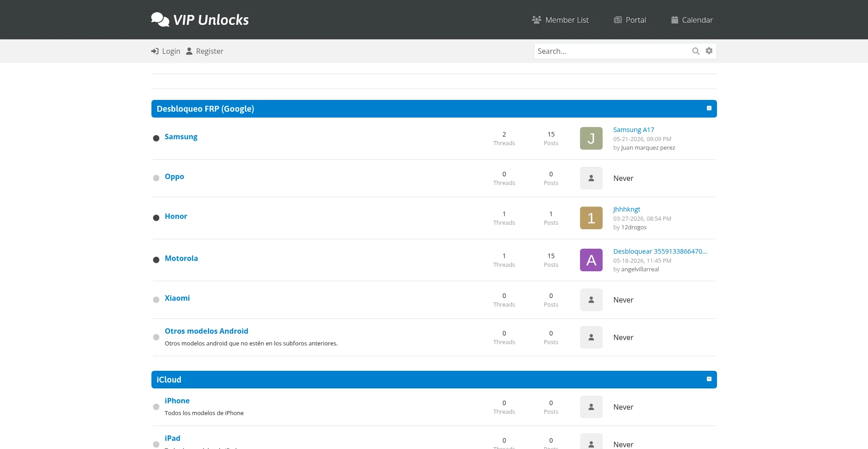Open the iPad forum
Screen dimensions: 868x449
pos(172,438)
